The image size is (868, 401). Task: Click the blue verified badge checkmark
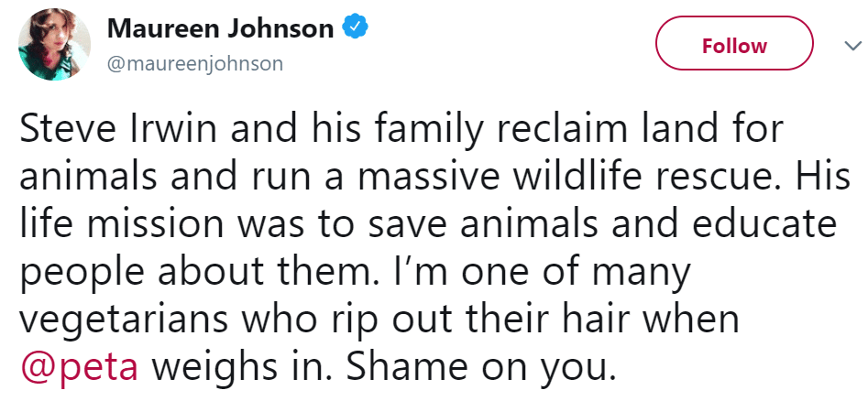point(356,27)
